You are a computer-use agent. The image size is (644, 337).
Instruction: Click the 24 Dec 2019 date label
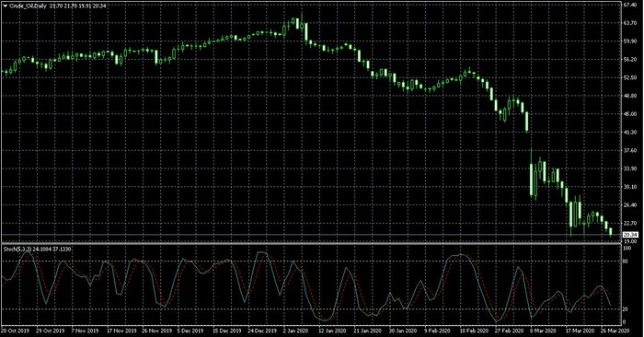click(262, 331)
